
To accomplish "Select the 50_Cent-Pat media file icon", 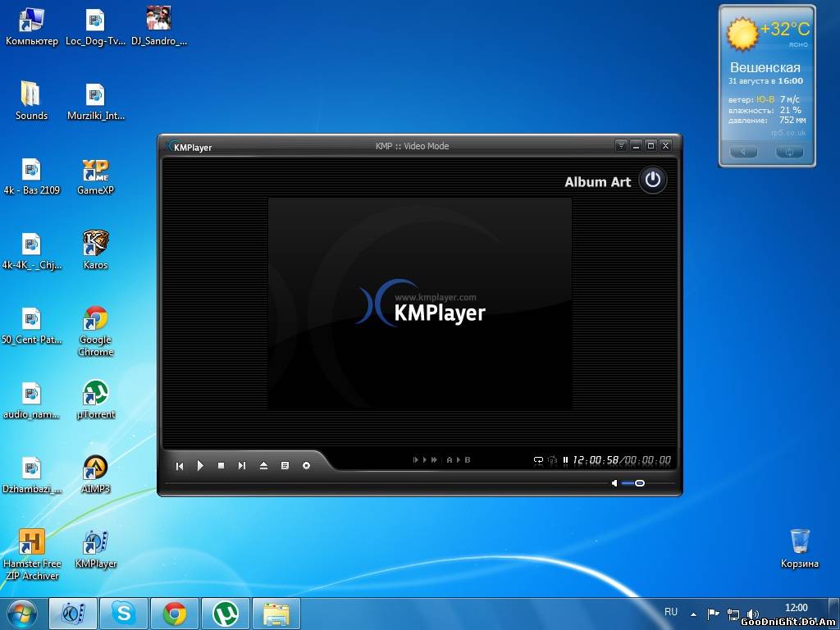I will (31, 325).
